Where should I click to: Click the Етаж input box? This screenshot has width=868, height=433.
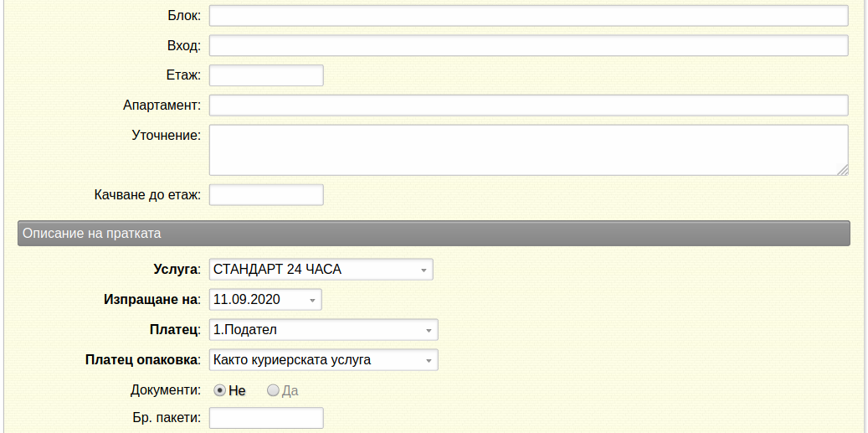[x=266, y=75]
